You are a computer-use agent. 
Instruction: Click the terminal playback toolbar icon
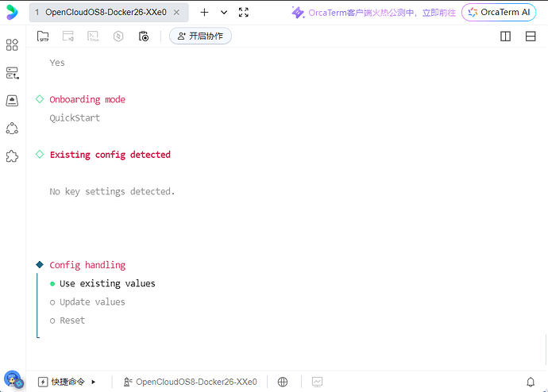68,36
